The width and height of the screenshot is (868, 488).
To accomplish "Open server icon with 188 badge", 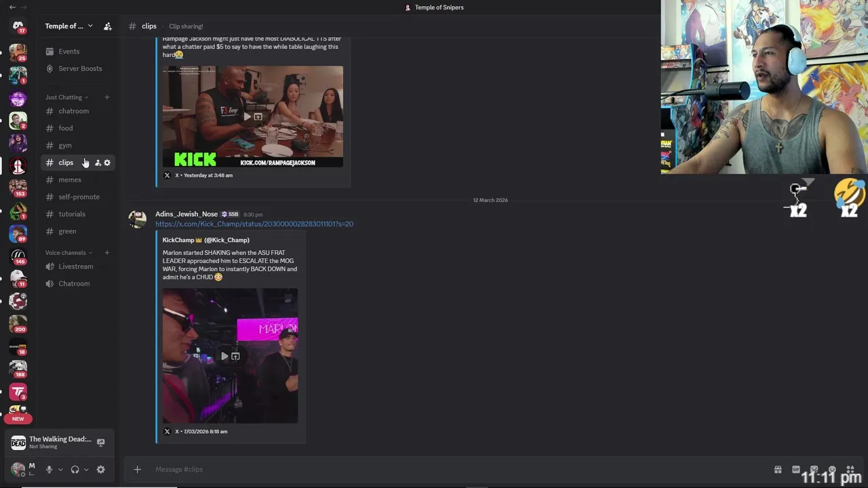I will [18, 369].
